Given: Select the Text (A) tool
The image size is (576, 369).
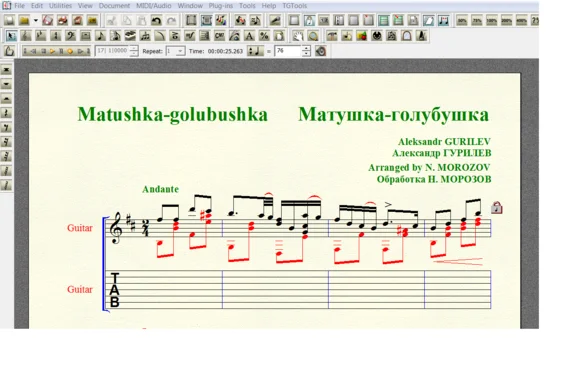Looking at the screenshot, I should tap(249, 36).
